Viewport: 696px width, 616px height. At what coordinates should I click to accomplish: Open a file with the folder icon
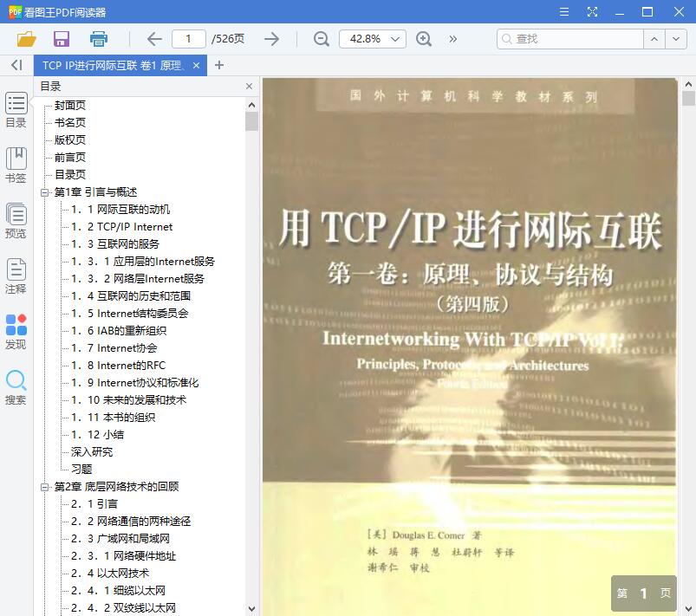26,39
